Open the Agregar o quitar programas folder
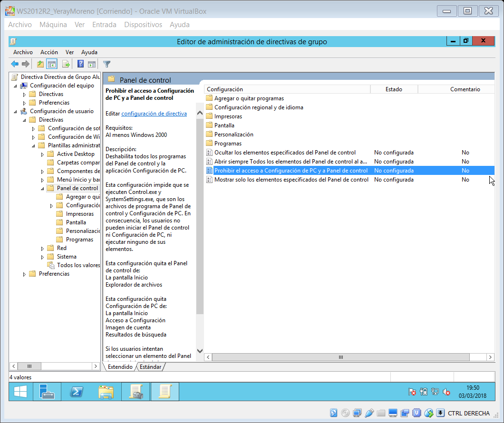This screenshot has height=423, width=504. (249, 98)
